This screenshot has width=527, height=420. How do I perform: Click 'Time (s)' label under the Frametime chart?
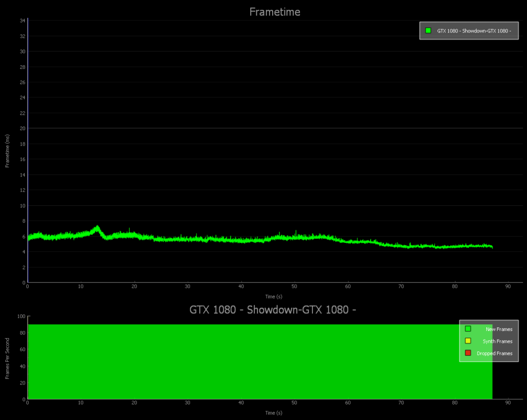click(x=273, y=296)
